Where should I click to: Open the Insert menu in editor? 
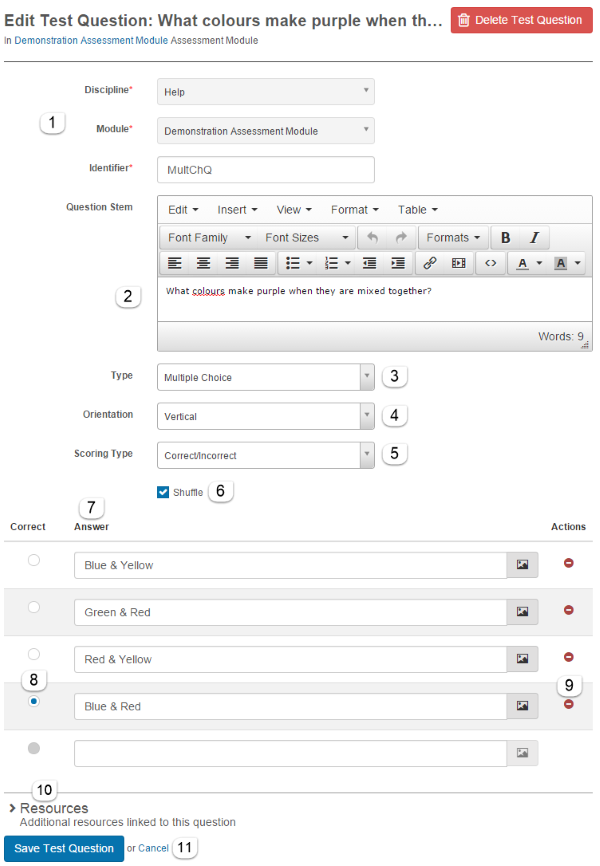(237, 210)
